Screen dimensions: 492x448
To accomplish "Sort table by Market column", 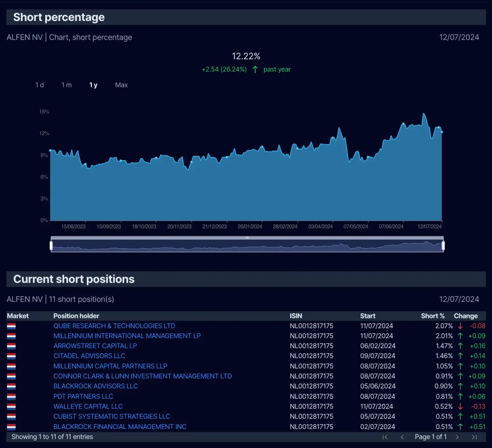I will coord(18,316).
